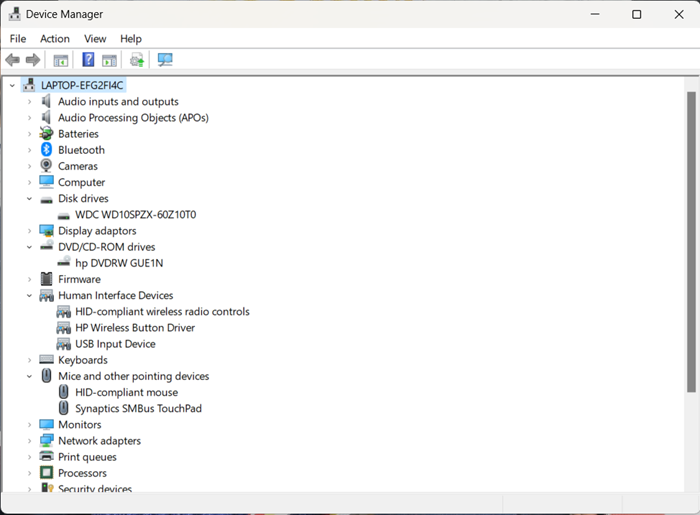The width and height of the screenshot is (700, 515).
Task: Select the Cameras device icon
Action: click(46, 166)
